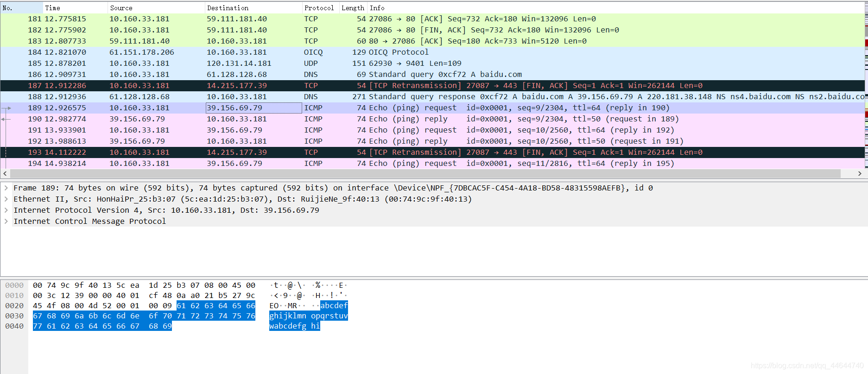Click the packet list horizontal scrollbar thumb
The width and height of the screenshot is (868, 374).
tap(425, 173)
